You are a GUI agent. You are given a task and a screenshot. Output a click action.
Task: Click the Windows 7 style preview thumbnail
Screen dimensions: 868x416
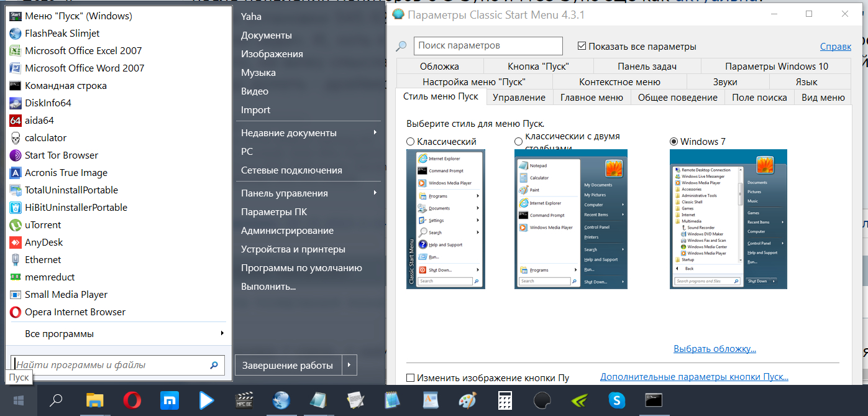[x=728, y=219]
